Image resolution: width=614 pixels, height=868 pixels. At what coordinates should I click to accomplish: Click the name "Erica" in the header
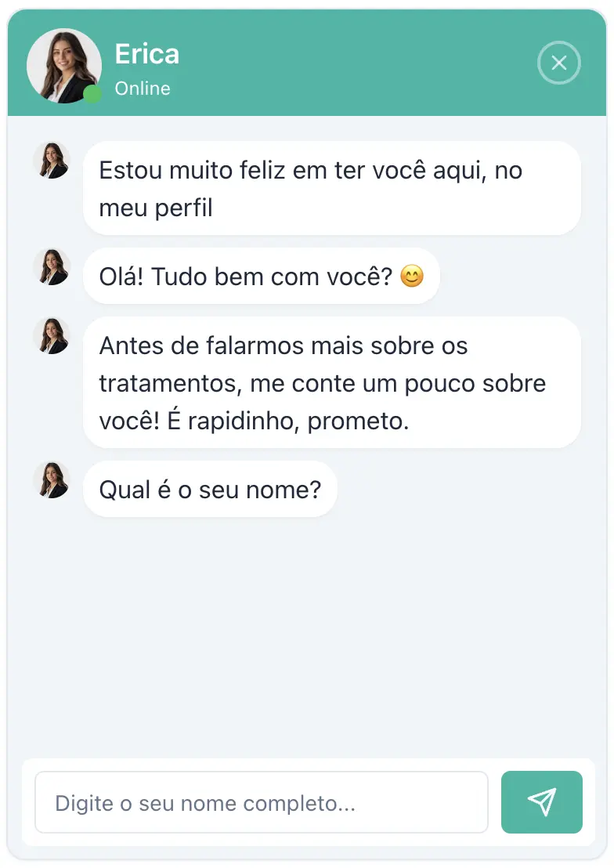pyautogui.click(x=147, y=54)
